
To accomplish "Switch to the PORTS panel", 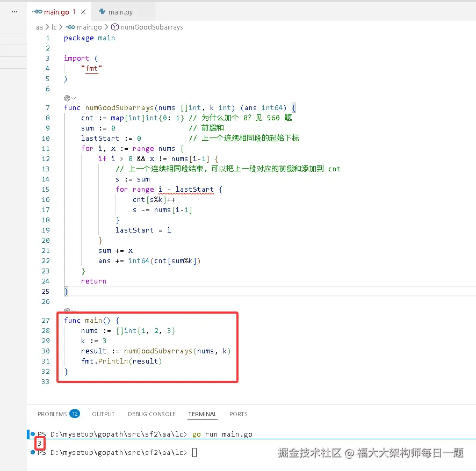I will coord(238,414).
